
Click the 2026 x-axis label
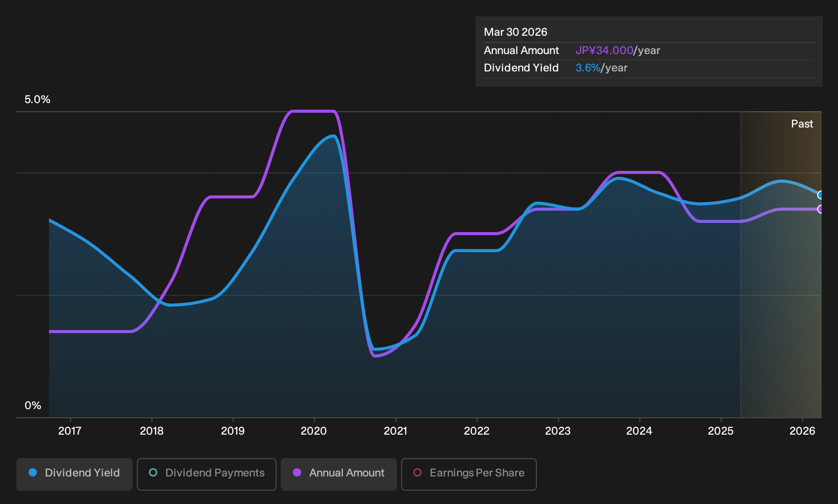tap(802, 431)
